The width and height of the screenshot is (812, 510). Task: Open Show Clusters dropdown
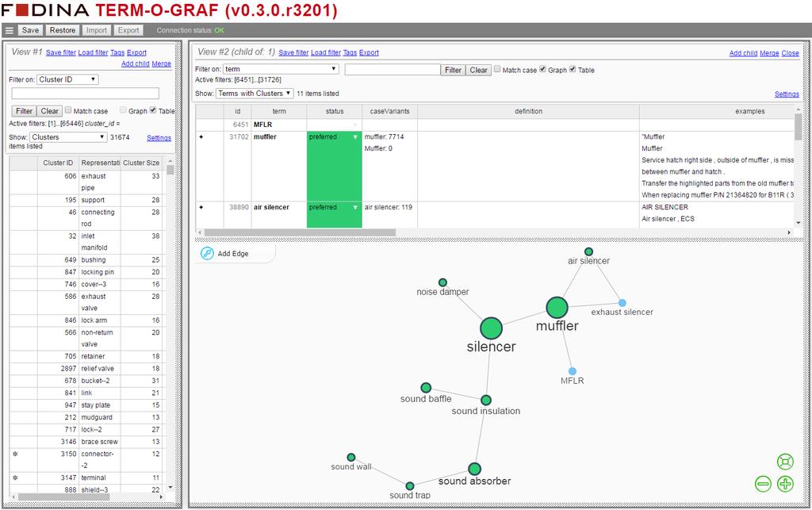(x=68, y=137)
